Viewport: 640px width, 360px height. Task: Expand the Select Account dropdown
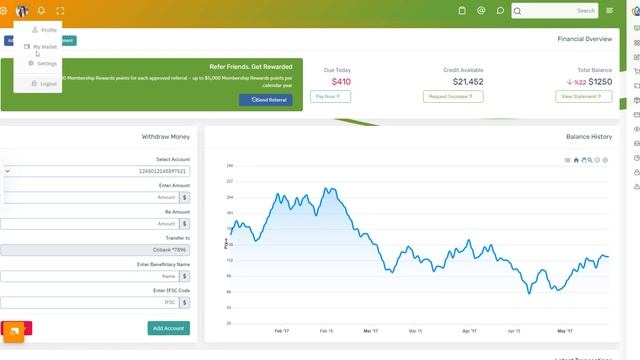[95, 171]
